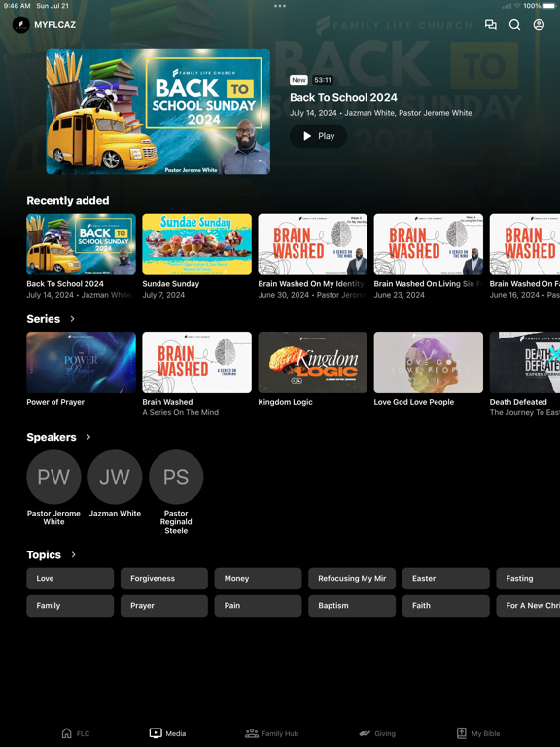Tap the Family Hub people icon
This screenshot has width=560, height=747.
(x=252, y=733)
